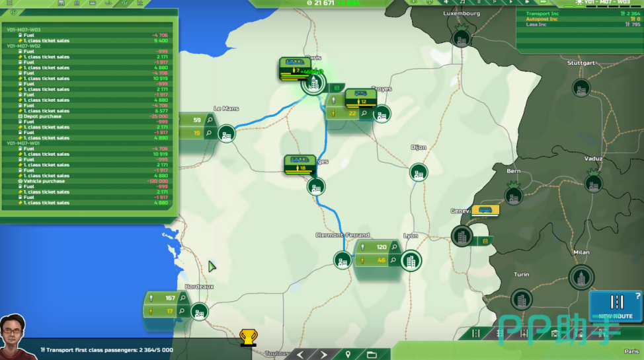
Task: Inspect Bordeaux 17 passengers magnifier
Action: coord(182,310)
